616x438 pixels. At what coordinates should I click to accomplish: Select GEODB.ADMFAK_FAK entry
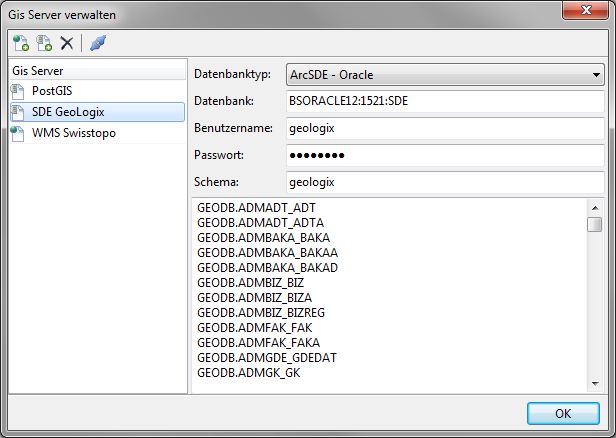pos(255,328)
